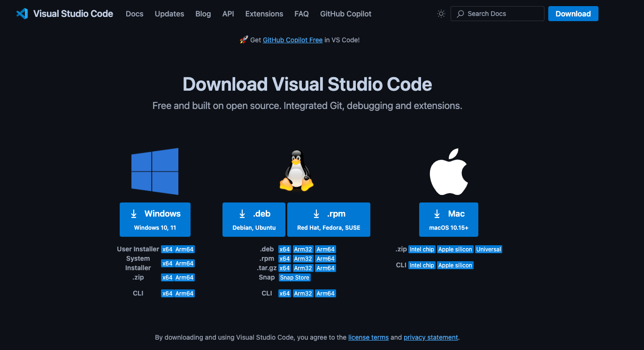Screen dimensions: 644x350
Task: Download Mac .zip for Intel chip
Action: click(x=422, y=249)
